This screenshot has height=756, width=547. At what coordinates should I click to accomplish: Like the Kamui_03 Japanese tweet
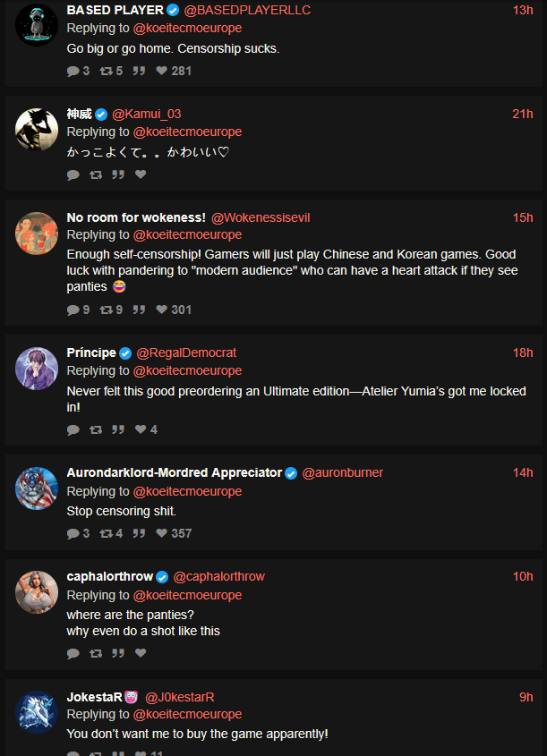[x=141, y=174]
